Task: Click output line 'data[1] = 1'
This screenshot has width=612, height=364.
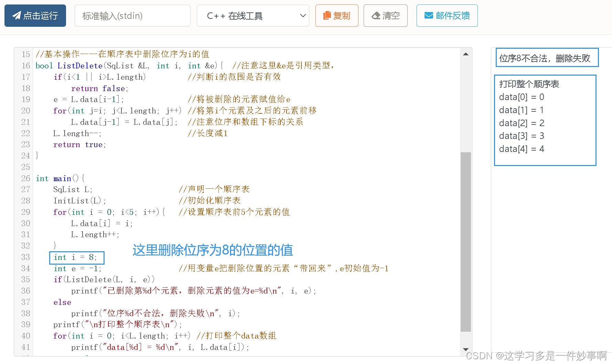Action: [522, 110]
